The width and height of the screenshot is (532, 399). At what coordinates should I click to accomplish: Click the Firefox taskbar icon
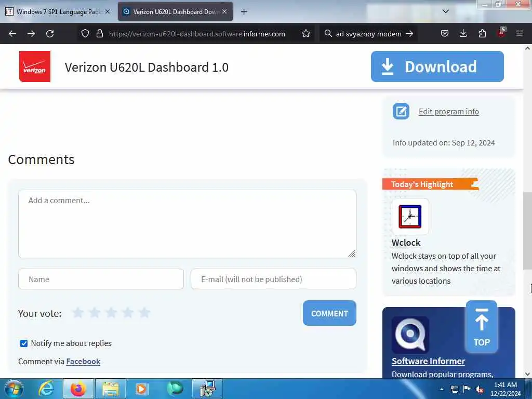78,389
